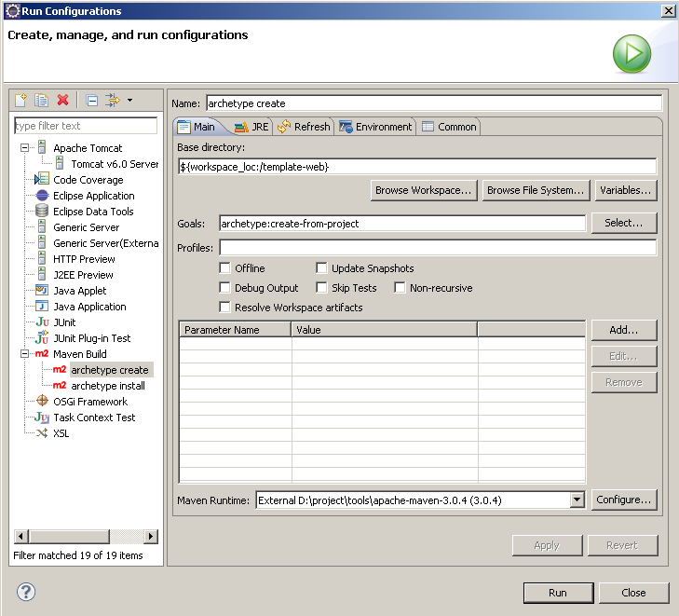Click the green Run play icon in header
Viewport: 679px width, 616px height.
[631, 54]
